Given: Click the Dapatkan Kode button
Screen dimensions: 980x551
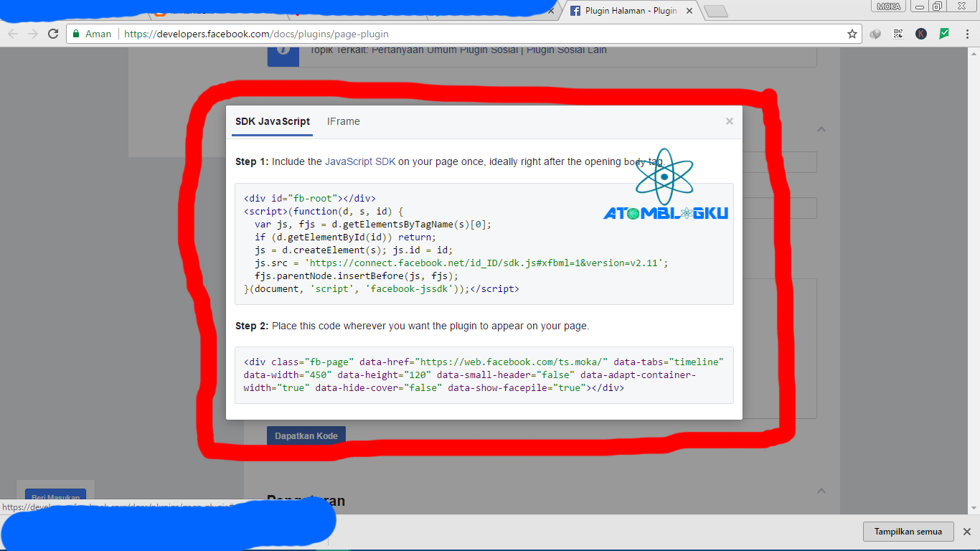Looking at the screenshot, I should [306, 435].
